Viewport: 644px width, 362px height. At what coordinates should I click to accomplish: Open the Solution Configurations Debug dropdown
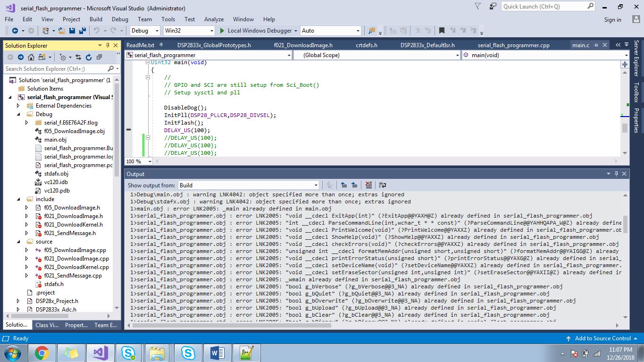[145, 31]
